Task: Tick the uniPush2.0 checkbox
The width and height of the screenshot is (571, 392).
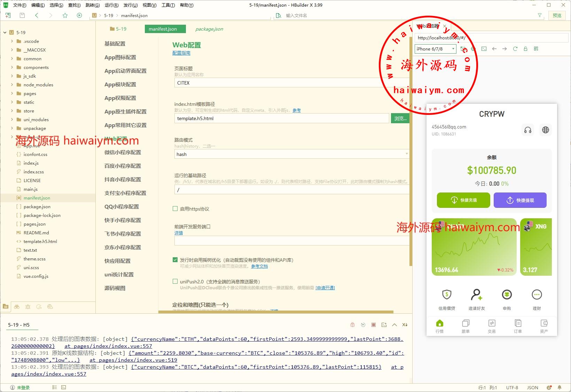Action: (175, 281)
